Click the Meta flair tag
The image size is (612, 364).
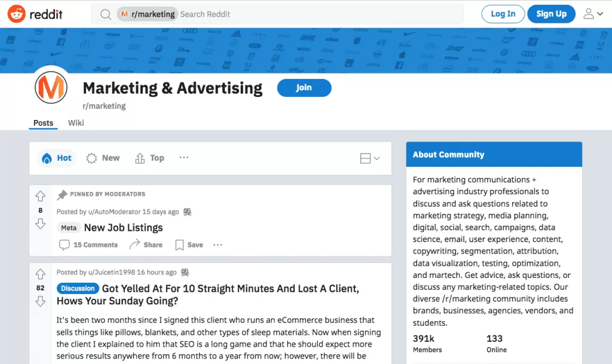pyautogui.click(x=69, y=228)
